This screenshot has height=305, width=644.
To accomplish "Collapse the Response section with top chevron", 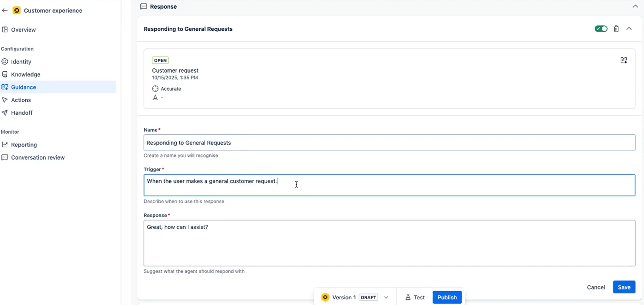I will point(635,6).
